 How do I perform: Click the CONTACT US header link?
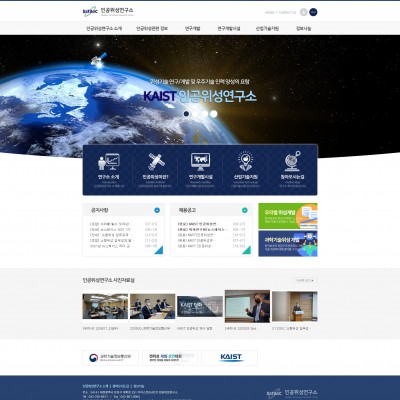coord(287,13)
